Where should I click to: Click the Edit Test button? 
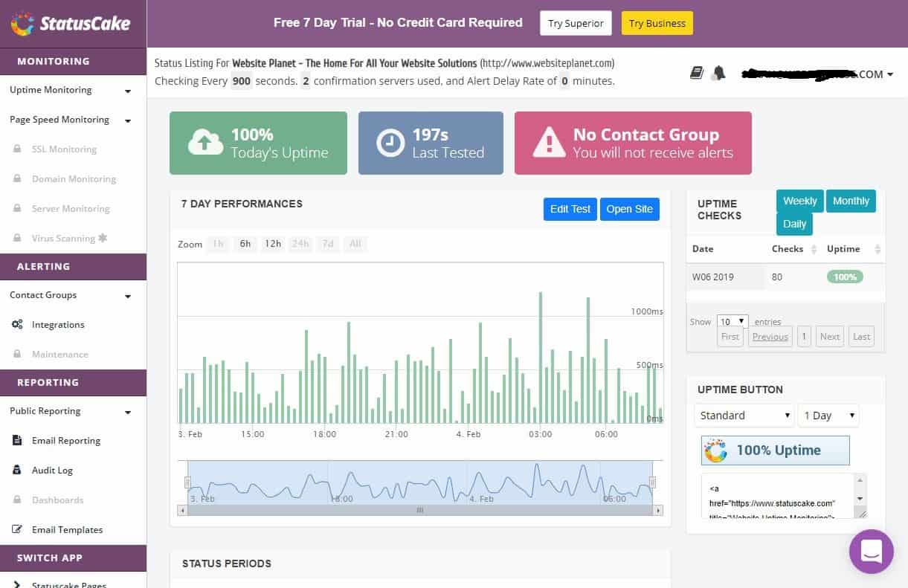[570, 209]
